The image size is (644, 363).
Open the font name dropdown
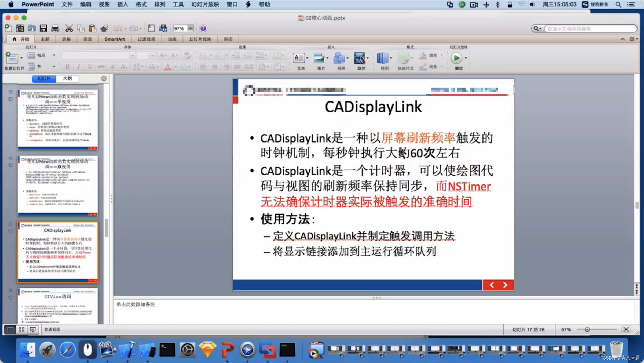click(x=132, y=55)
